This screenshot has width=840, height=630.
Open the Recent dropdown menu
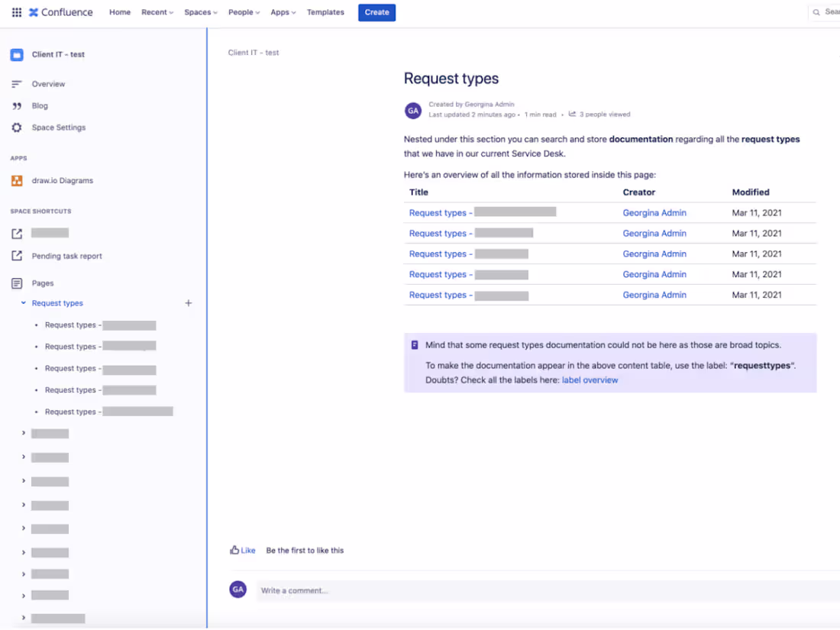point(157,12)
